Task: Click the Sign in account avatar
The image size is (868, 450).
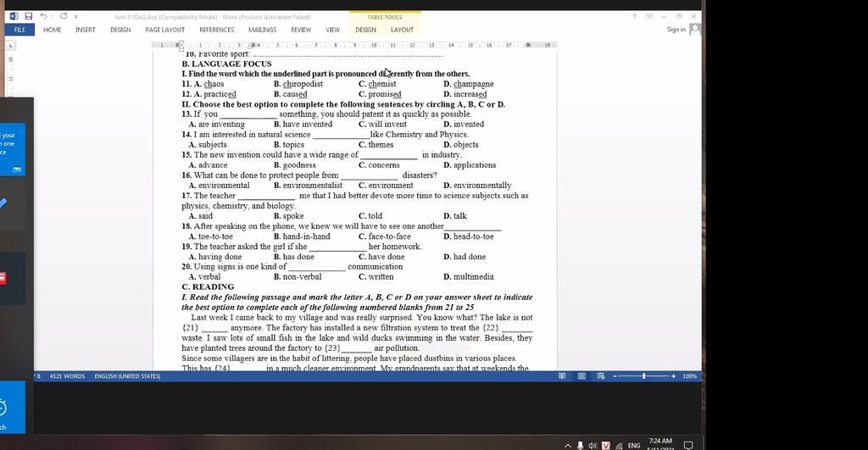Action: point(695,30)
